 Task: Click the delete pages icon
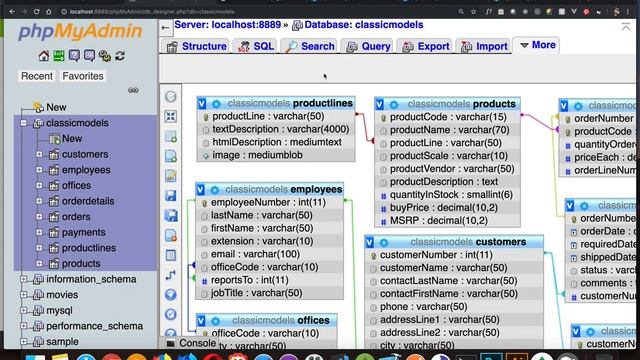[x=171, y=236]
